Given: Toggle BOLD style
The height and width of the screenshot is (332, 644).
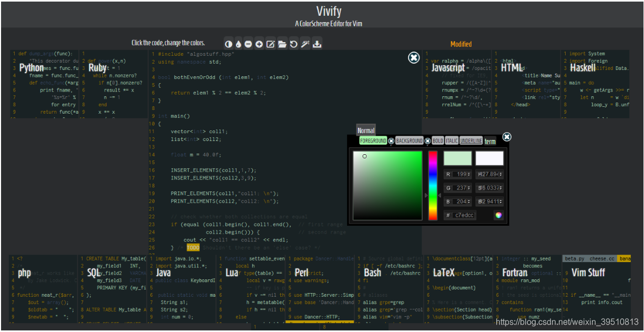Looking at the screenshot, I should click(437, 141).
